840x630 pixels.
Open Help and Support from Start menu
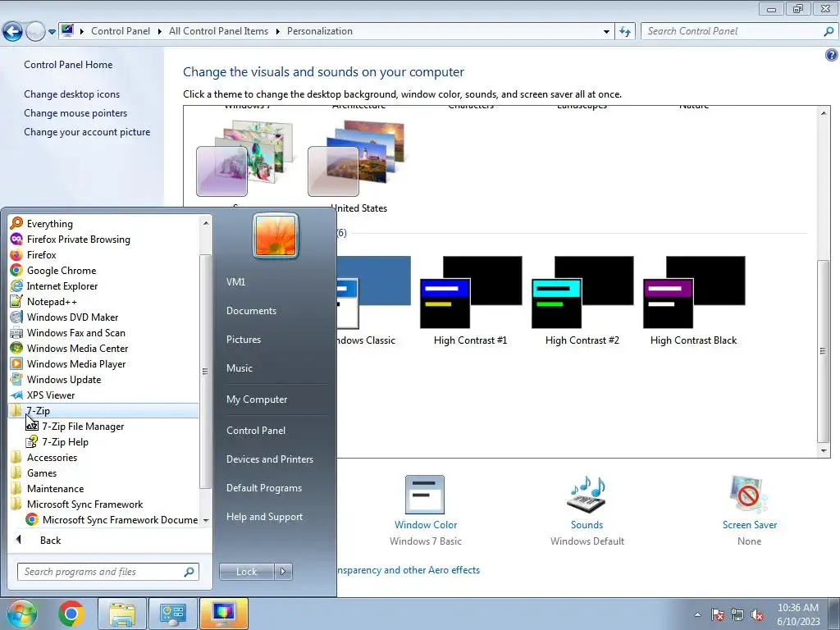pos(264,517)
